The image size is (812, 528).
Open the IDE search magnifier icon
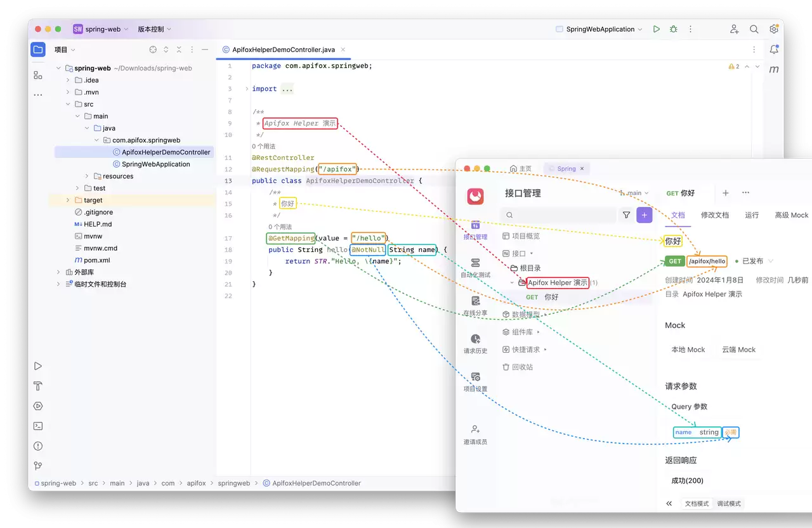tap(754, 29)
